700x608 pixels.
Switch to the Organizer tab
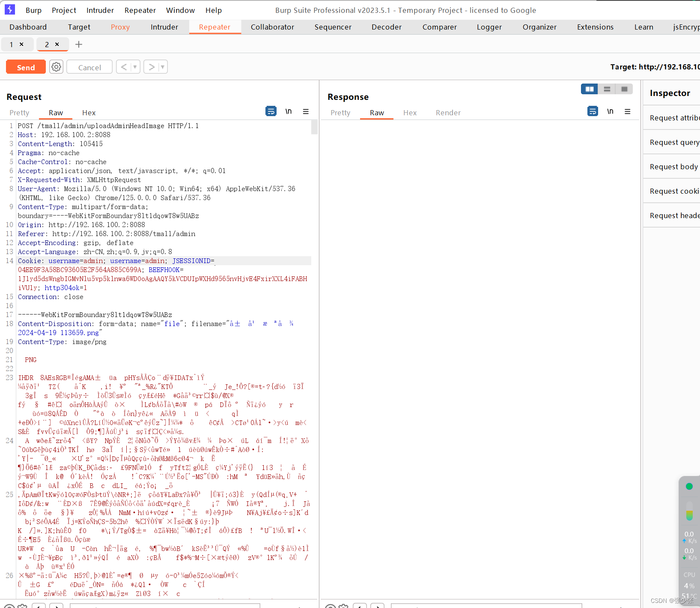point(539,27)
